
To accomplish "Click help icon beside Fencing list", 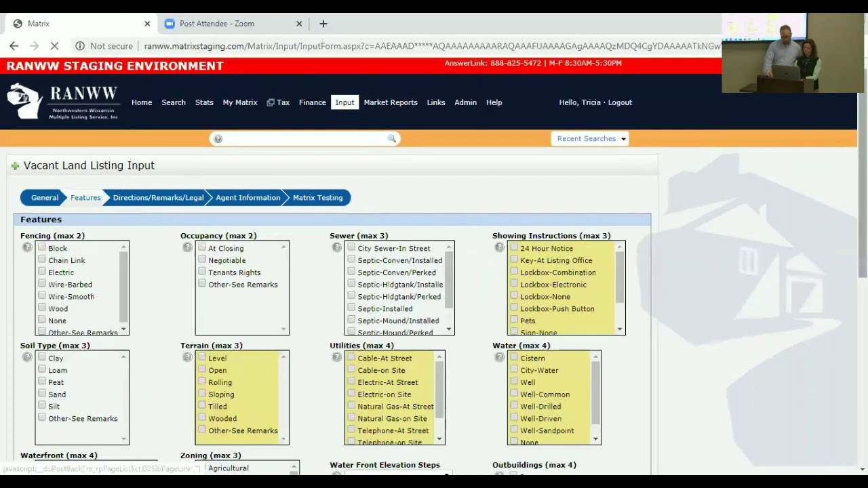I will point(27,247).
